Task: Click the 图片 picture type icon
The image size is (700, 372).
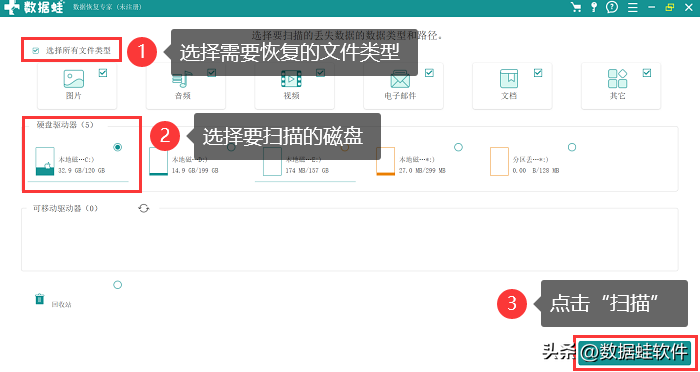Action: coord(74,79)
